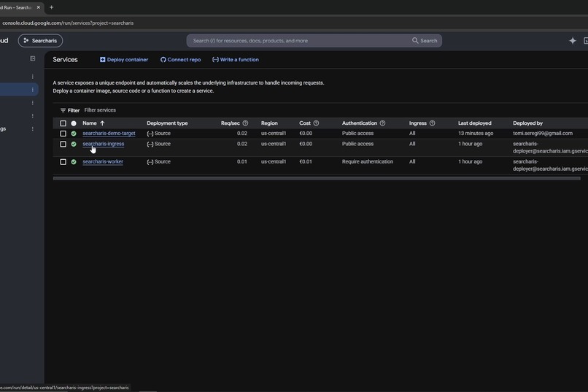588x392 pixels.
Task: Click the Cost help icon
Action: [316, 123]
